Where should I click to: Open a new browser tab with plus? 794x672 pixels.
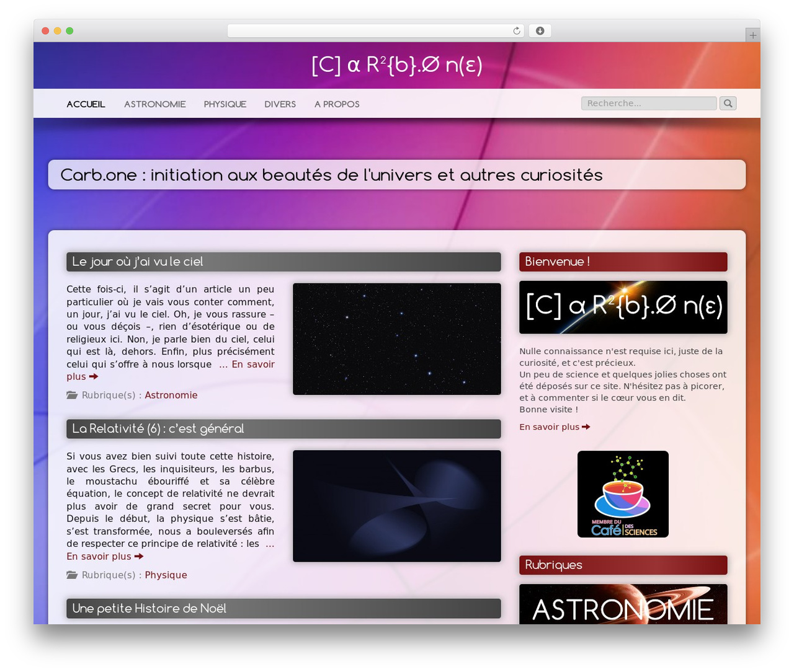pyautogui.click(x=752, y=35)
